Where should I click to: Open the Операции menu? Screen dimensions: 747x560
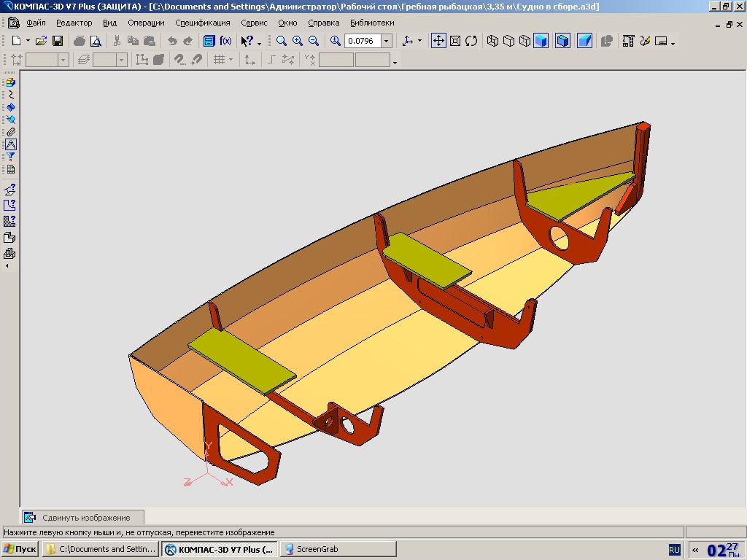[x=146, y=23]
